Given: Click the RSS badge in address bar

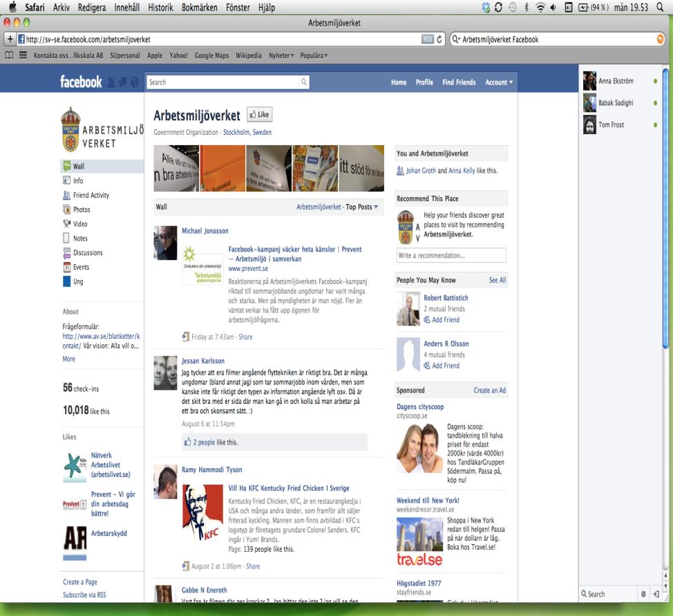Looking at the screenshot, I should pos(428,39).
